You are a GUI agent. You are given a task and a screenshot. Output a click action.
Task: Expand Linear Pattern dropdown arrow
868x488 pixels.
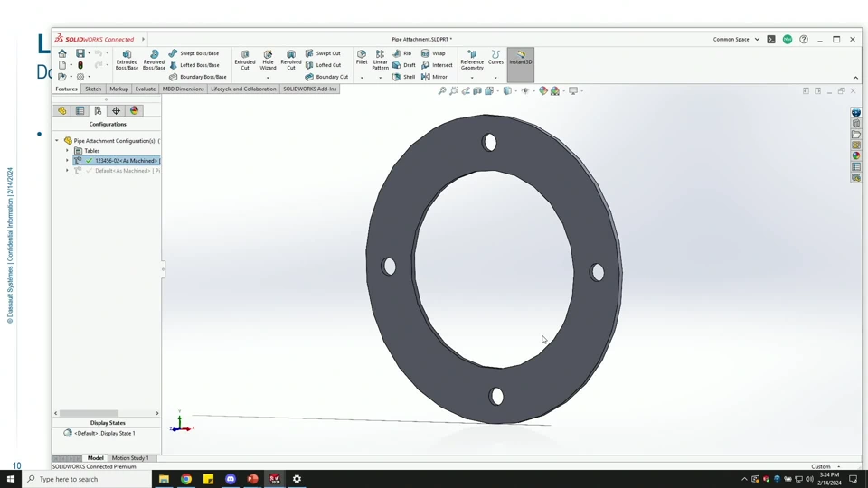pos(380,78)
